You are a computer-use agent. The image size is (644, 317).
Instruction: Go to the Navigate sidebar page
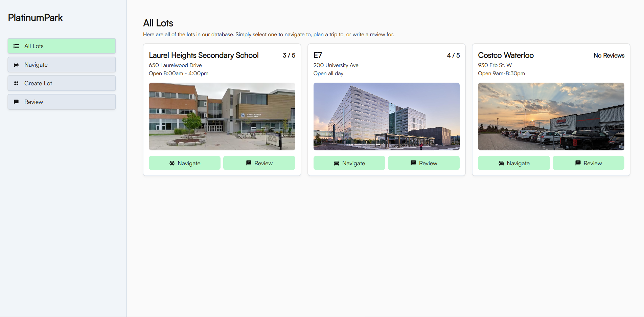(x=62, y=65)
